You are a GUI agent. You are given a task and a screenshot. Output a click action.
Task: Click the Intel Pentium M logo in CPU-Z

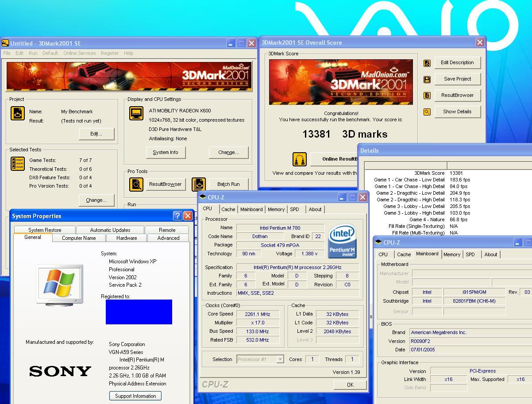click(342, 242)
